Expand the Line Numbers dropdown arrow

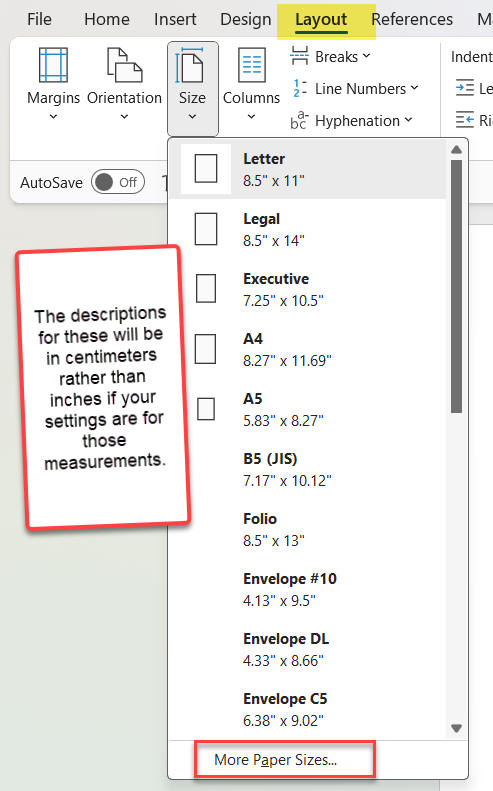pos(414,88)
